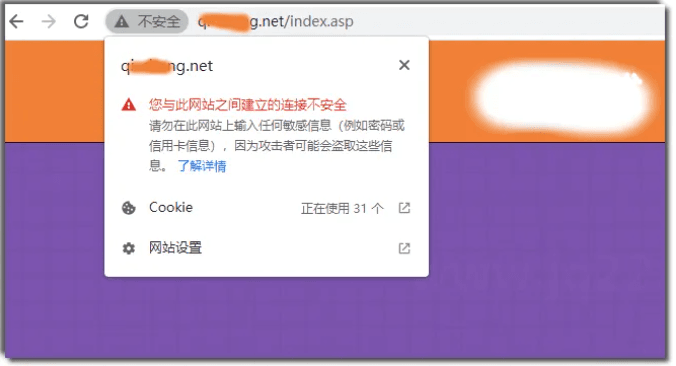Click the domain name heading in popup
This screenshot has height=366, width=676.
click(167, 66)
